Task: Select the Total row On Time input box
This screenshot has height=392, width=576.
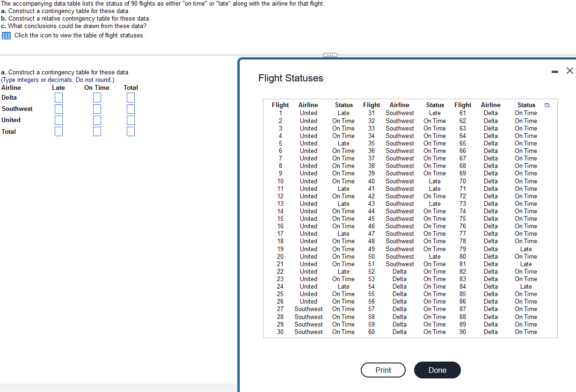Action: coord(97,131)
